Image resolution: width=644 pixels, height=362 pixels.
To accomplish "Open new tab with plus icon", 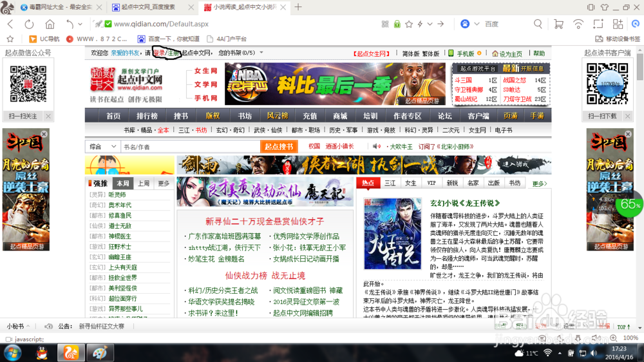I will click(x=298, y=7).
